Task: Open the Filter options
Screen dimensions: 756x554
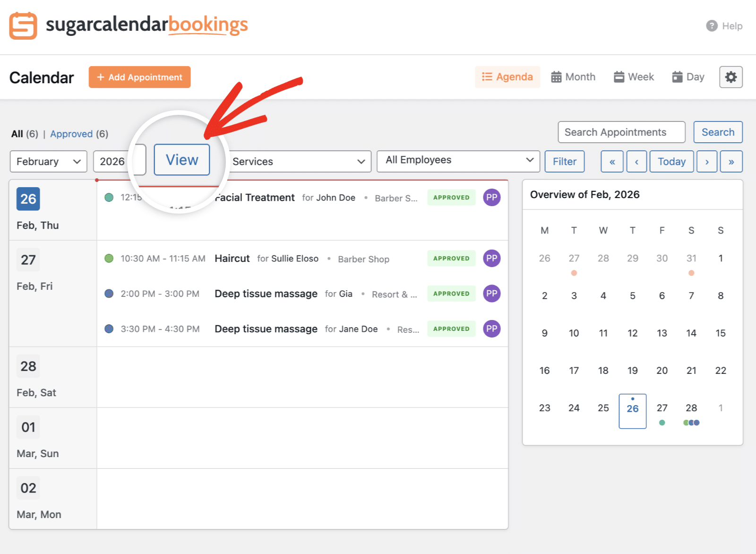Action: 564,161
